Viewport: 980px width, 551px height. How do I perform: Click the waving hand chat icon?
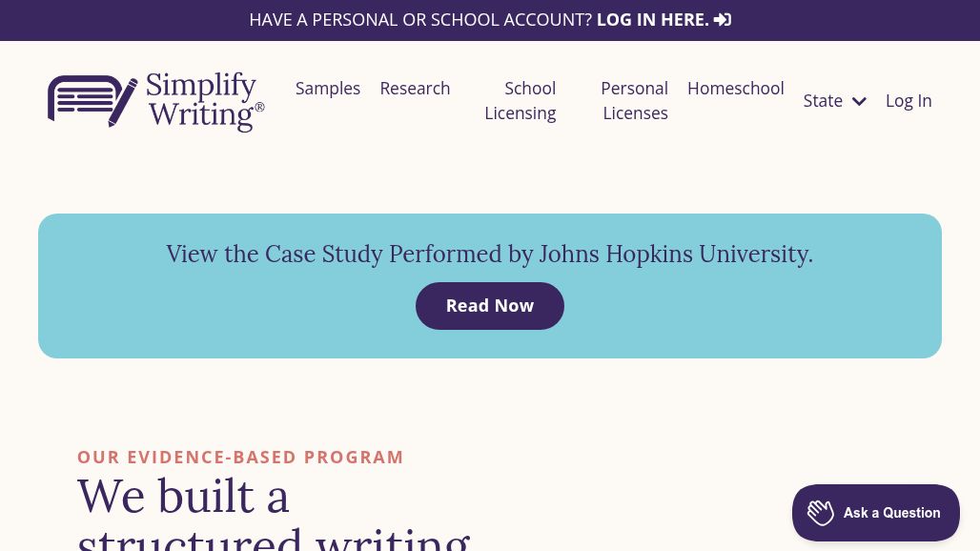[820, 513]
